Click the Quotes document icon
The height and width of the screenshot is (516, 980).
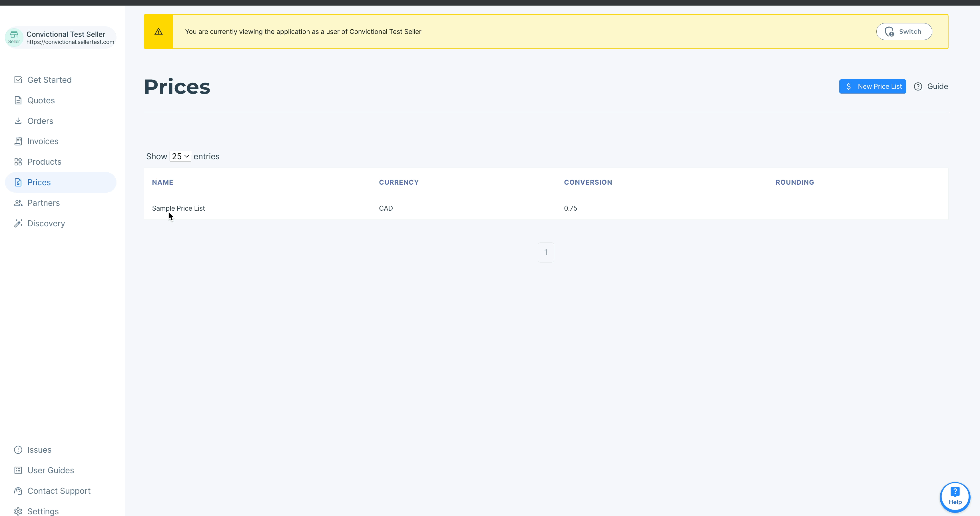18,100
